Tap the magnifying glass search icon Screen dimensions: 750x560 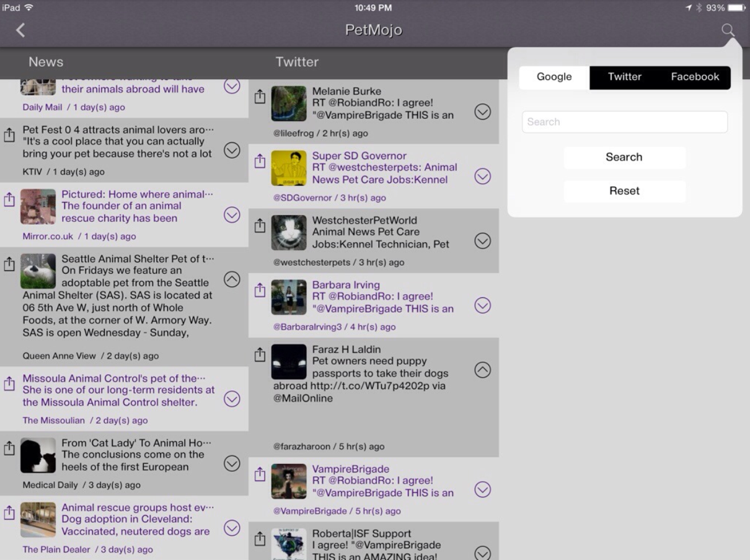[728, 30]
